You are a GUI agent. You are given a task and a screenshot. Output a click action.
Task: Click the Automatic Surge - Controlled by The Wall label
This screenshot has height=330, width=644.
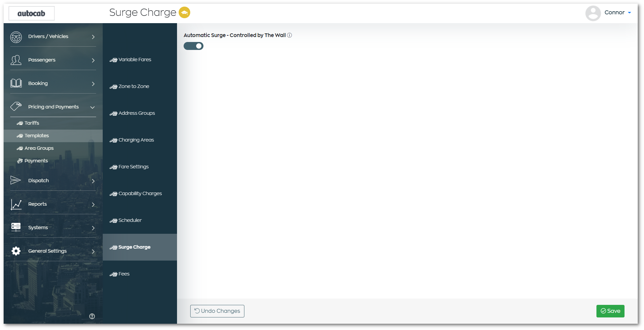(x=234, y=35)
